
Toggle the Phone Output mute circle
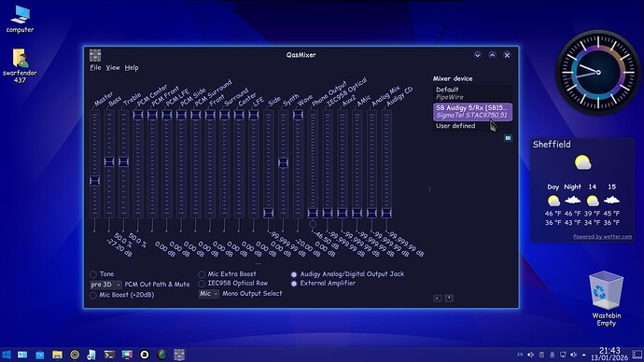point(313,225)
